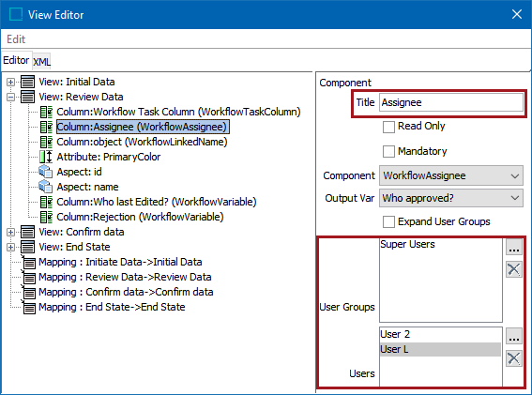Delete selected user with X button
Viewport: 532px width, 395px height.
(513, 358)
